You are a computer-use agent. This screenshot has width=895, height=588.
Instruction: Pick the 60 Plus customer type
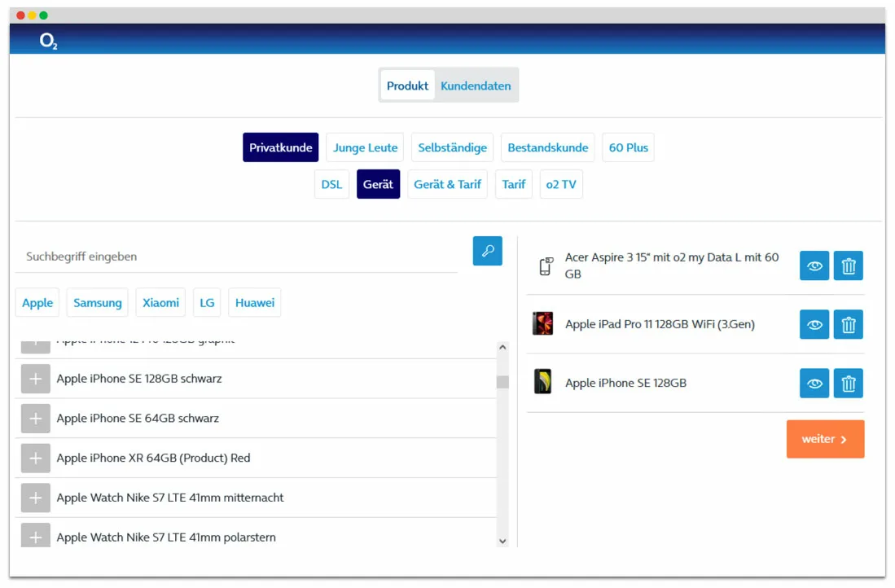click(x=628, y=147)
